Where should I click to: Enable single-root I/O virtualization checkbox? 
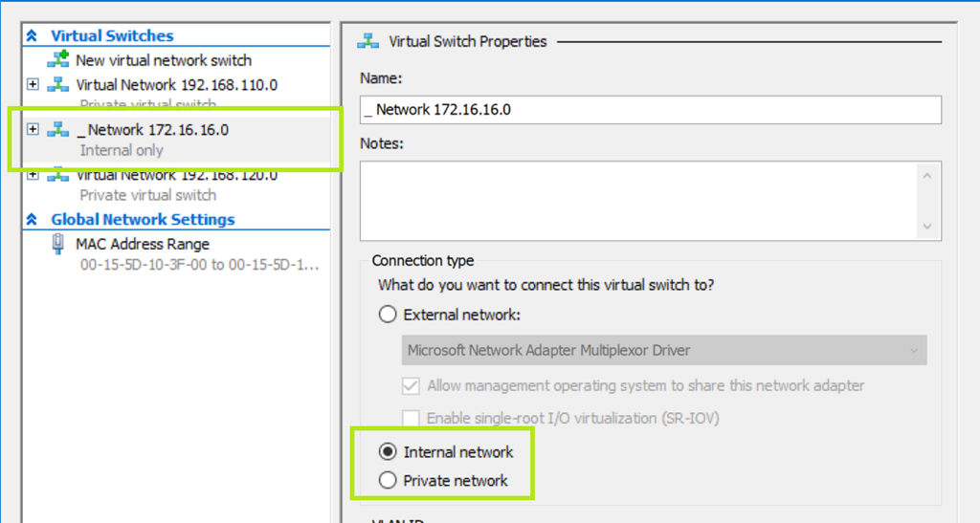(411, 418)
